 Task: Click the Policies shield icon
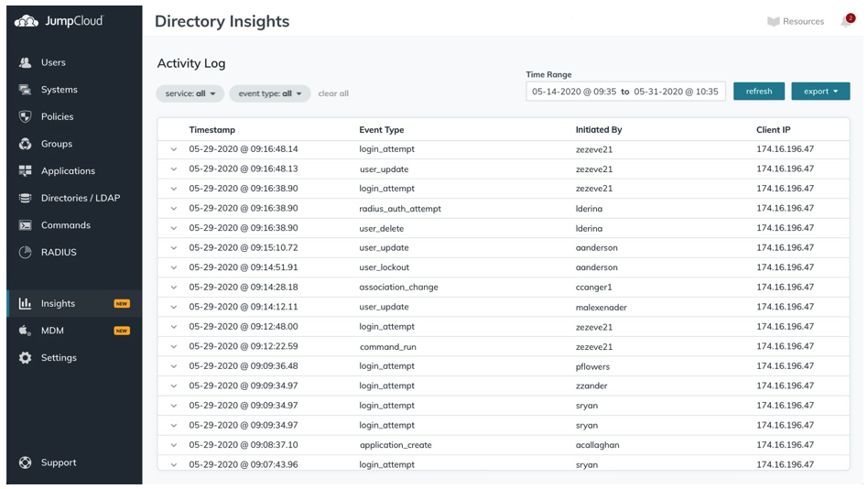point(26,117)
